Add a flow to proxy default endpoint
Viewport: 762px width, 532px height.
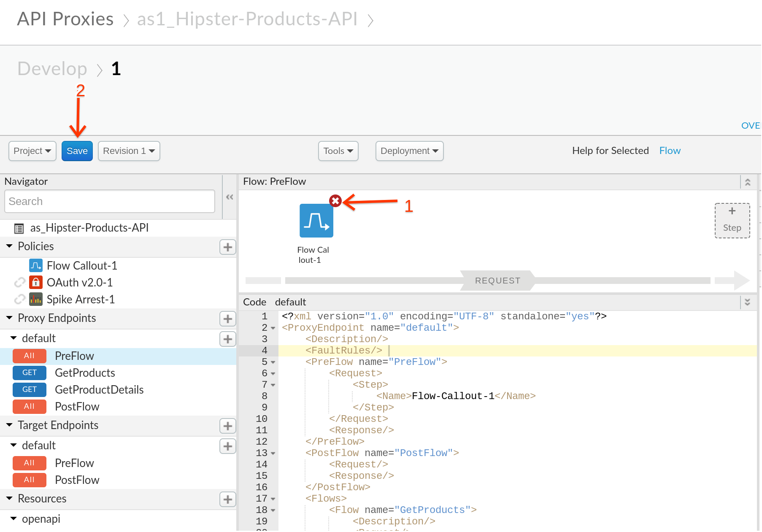[228, 339]
